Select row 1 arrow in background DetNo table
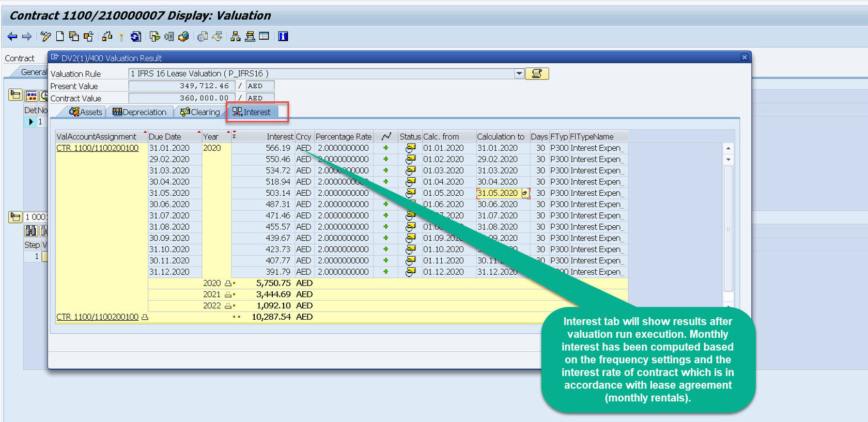Screen dimensions: 868x422 tap(30, 122)
